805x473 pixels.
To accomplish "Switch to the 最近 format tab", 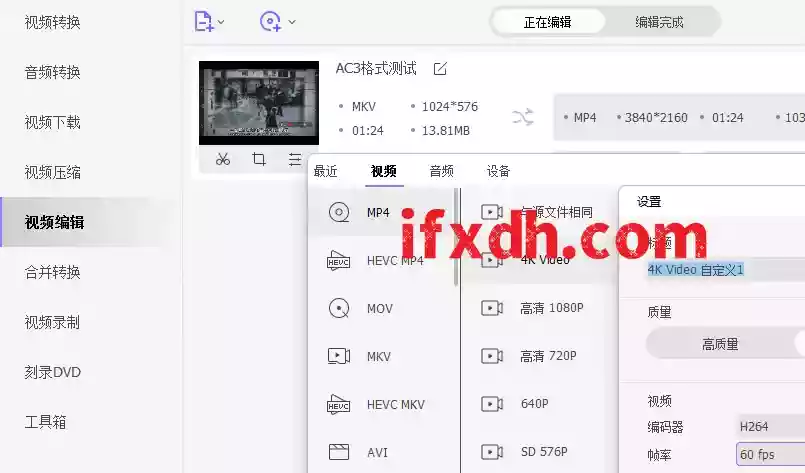I will (325, 171).
